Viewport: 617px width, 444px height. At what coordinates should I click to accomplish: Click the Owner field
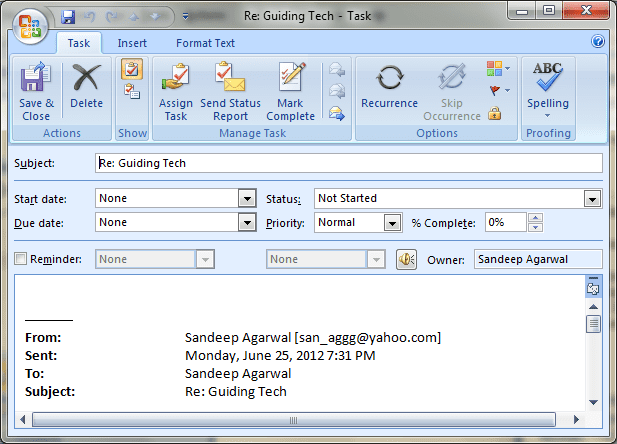tap(538, 259)
